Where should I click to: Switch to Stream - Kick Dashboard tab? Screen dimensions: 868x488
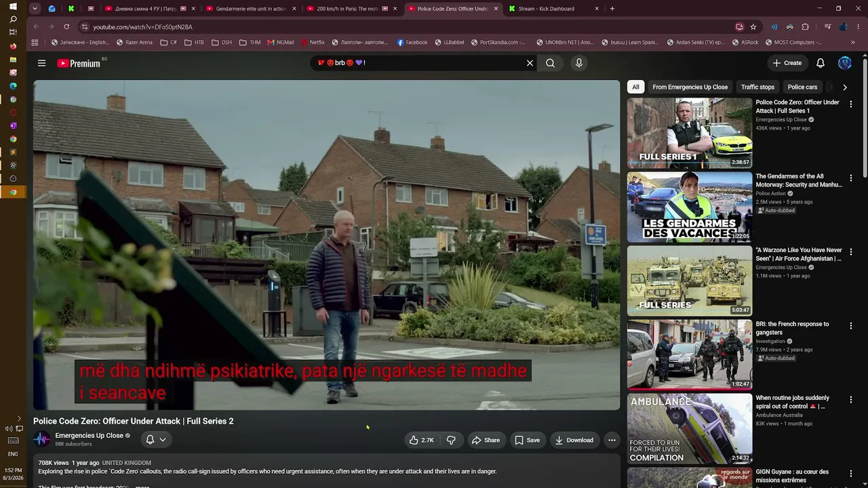point(554,9)
